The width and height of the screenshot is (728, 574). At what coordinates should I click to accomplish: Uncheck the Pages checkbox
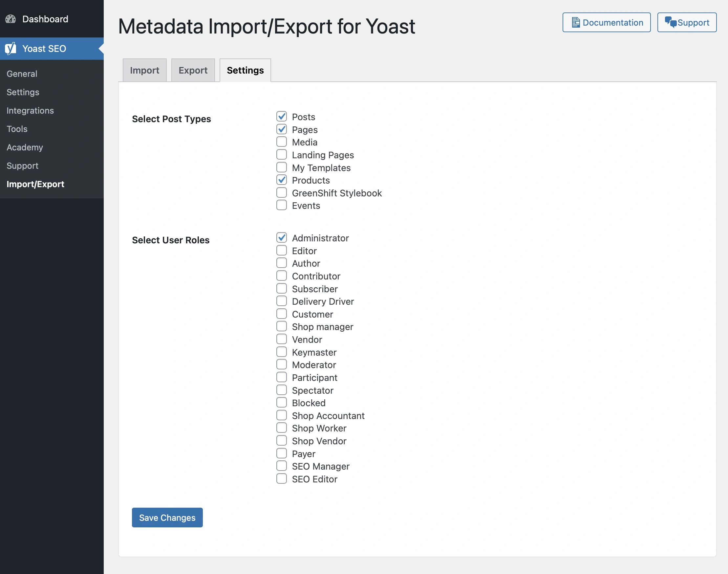click(282, 129)
